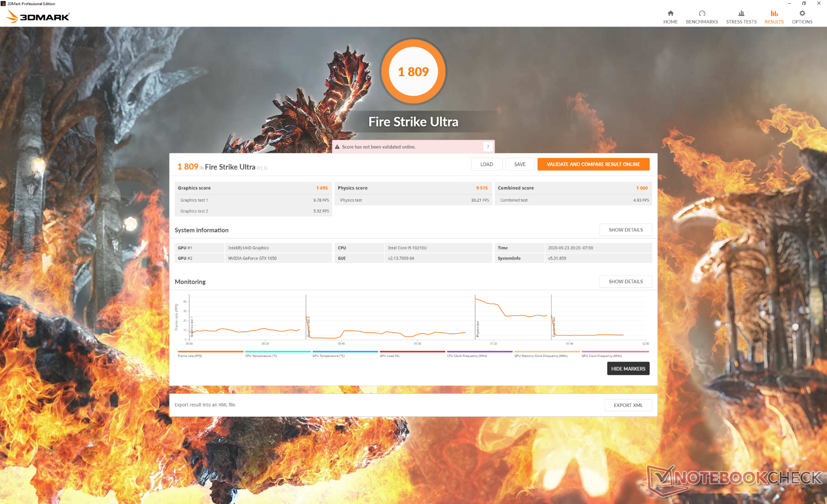Select Combined score value 1 060
827x504 pixels.
pos(642,188)
